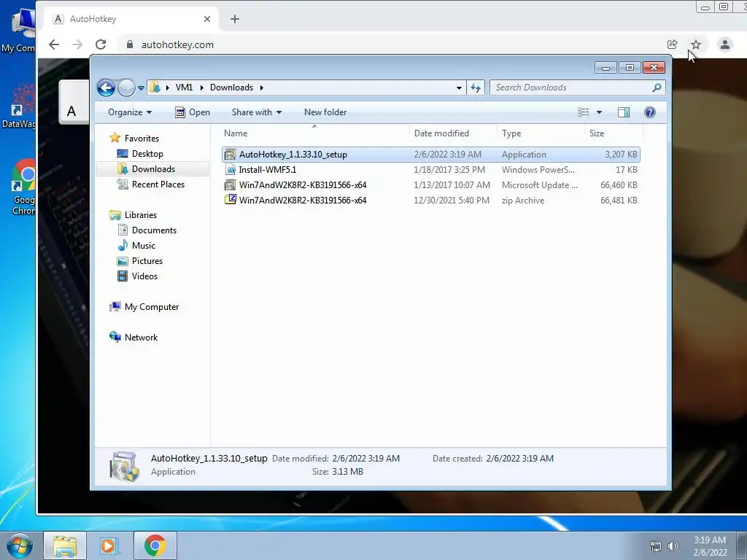Open the Videos library
747x560 pixels.
tap(144, 276)
